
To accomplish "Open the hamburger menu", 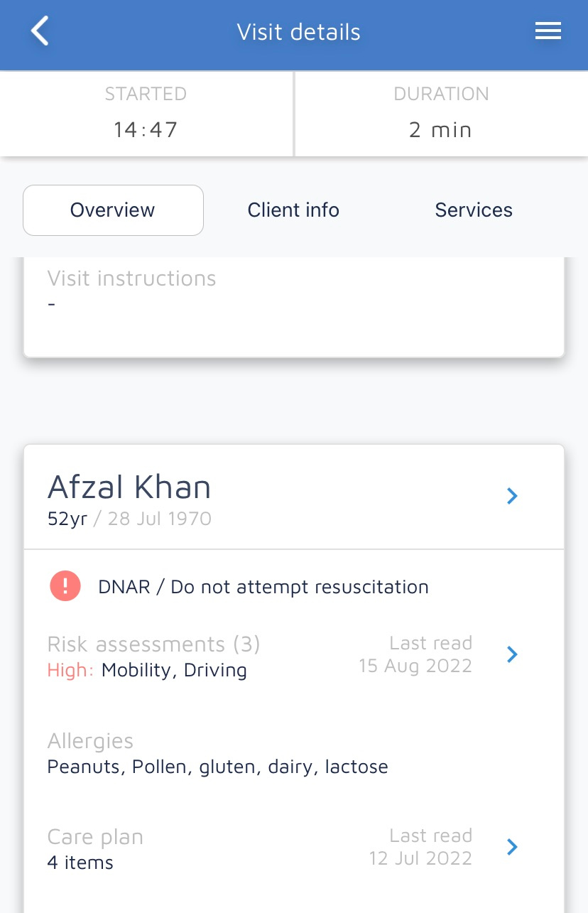I will [548, 31].
